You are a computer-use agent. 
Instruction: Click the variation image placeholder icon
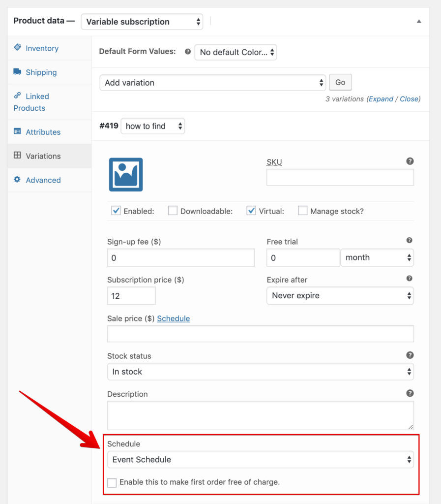click(x=126, y=175)
